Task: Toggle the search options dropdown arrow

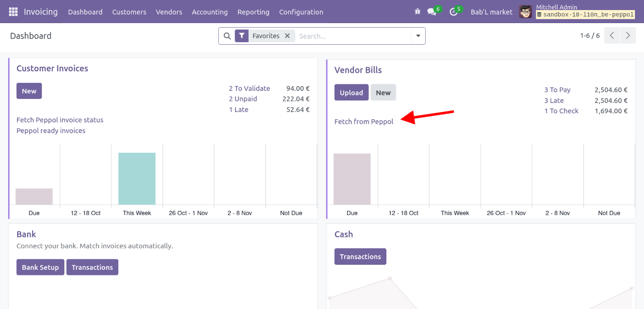Action: 418,36
